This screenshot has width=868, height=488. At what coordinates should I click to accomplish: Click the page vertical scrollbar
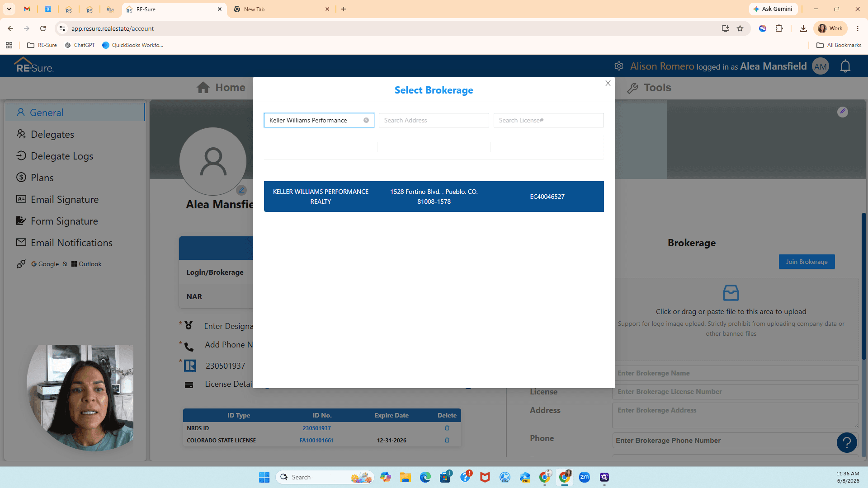click(863, 286)
